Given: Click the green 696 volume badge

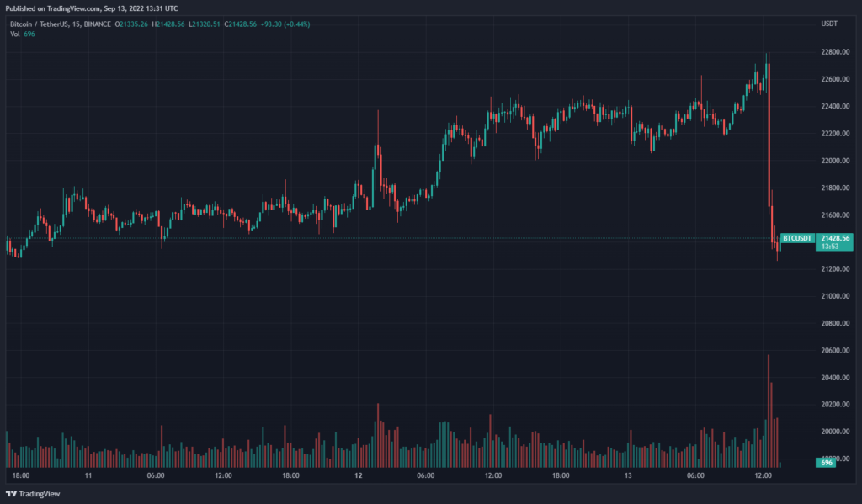Looking at the screenshot, I should (826, 464).
